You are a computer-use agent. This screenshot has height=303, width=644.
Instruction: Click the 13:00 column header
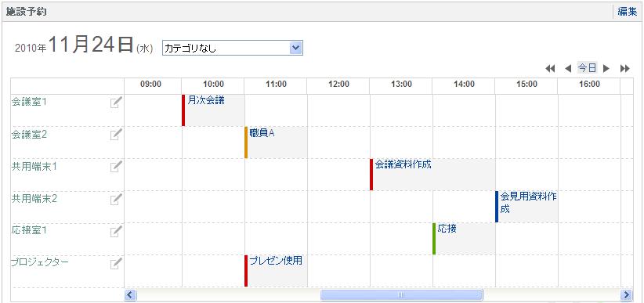[401, 85]
